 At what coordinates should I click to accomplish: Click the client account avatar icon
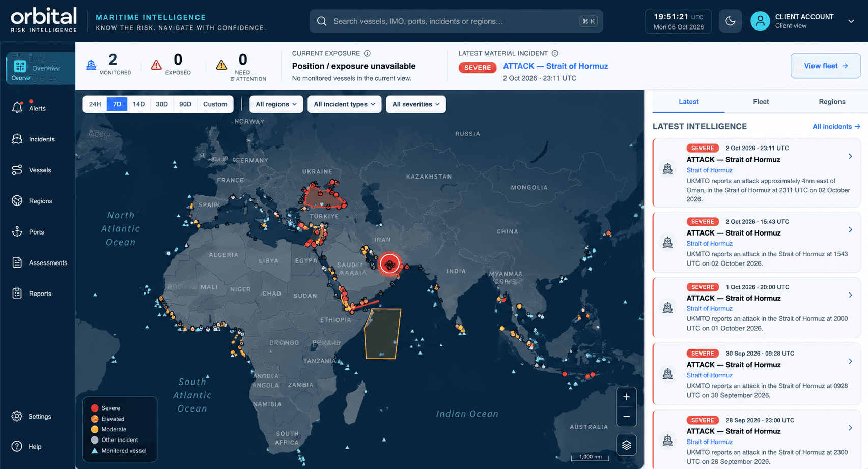coord(760,21)
